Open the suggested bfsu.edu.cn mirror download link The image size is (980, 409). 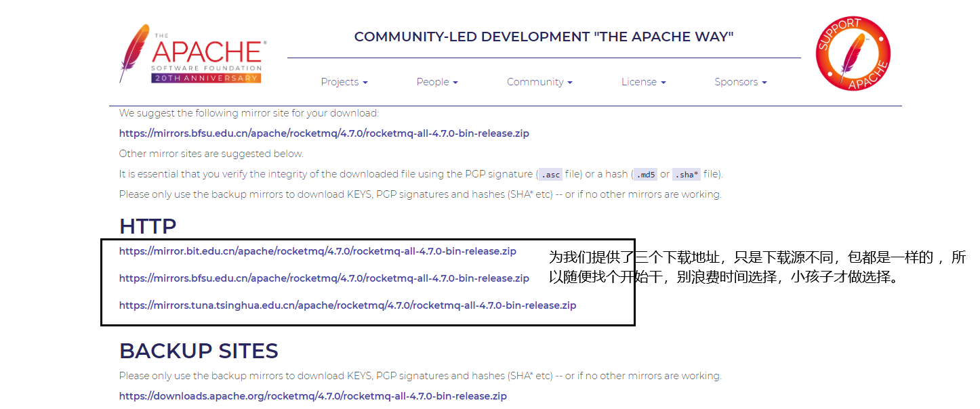[324, 133]
